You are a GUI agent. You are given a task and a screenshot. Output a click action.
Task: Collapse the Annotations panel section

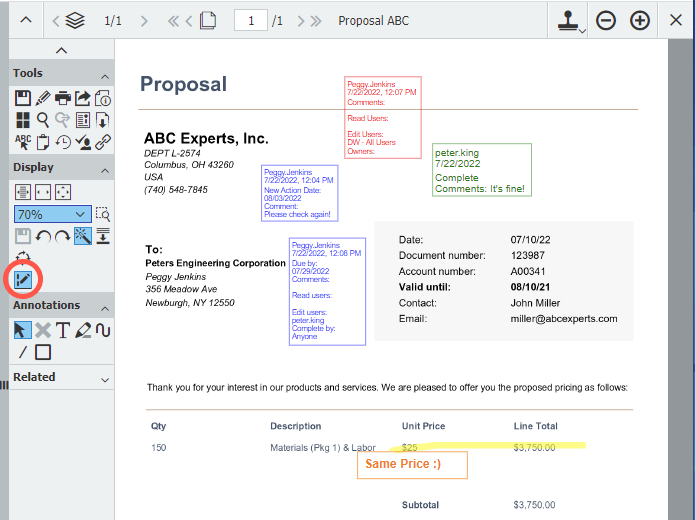[x=104, y=306]
